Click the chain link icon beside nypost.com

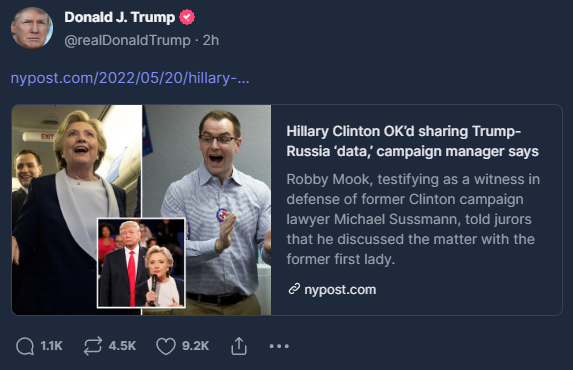(x=294, y=289)
